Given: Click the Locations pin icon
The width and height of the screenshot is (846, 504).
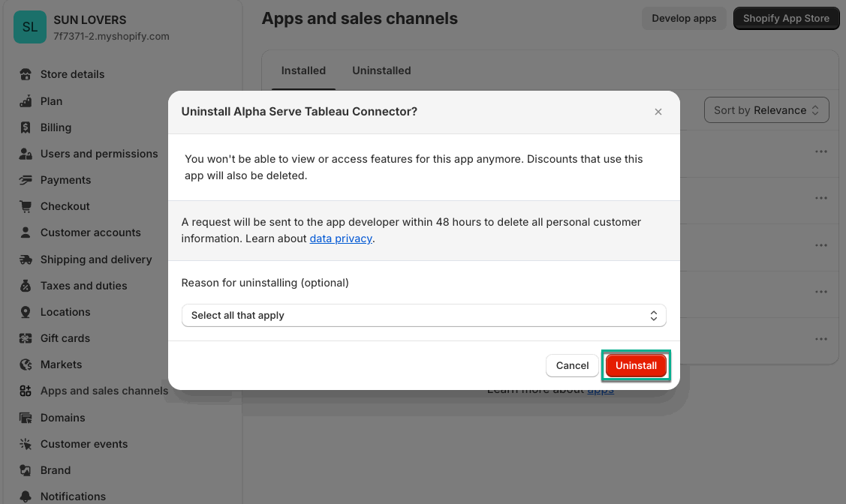Looking at the screenshot, I should tap(26, 312).
